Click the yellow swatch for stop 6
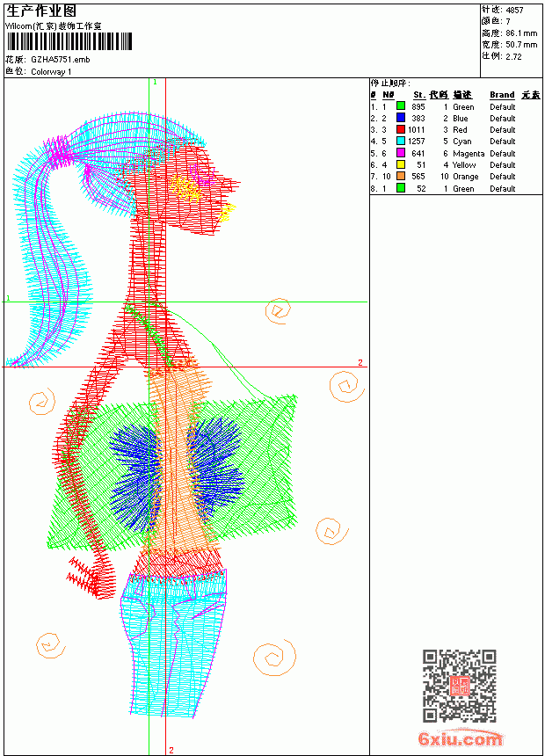This screenshot has width=545, height=756. click(x=400, y=164)
